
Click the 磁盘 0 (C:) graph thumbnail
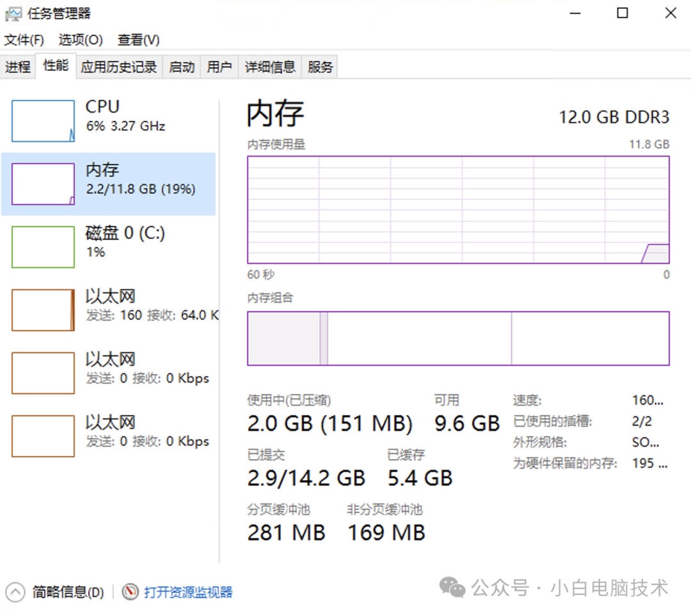point(44,247)
